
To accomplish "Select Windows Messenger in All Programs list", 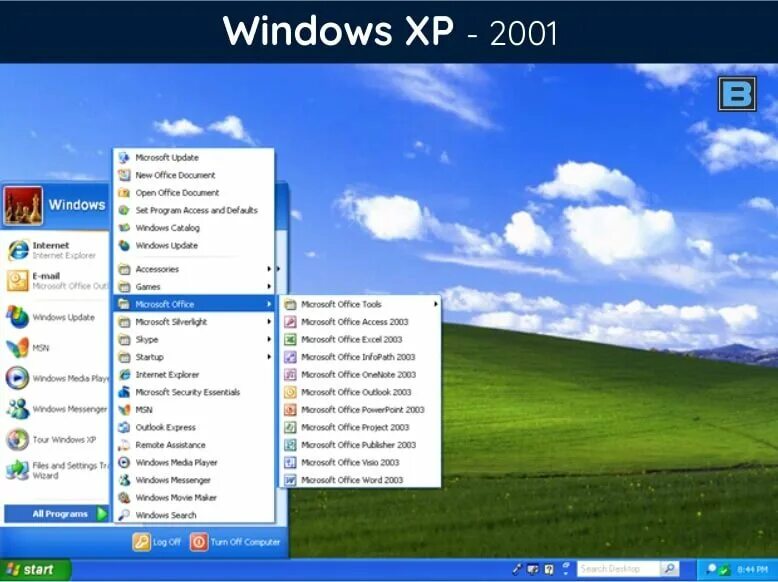I will click(194, 480).
